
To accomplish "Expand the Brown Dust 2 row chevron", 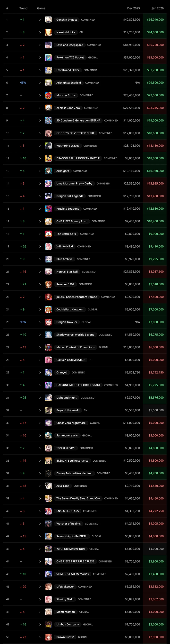I will point(40,637).
